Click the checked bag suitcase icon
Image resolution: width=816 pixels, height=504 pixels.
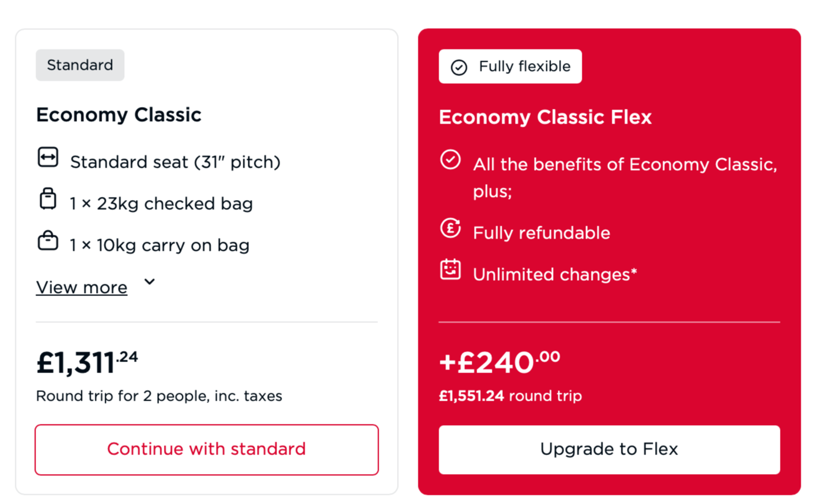(x=48, y=199)
